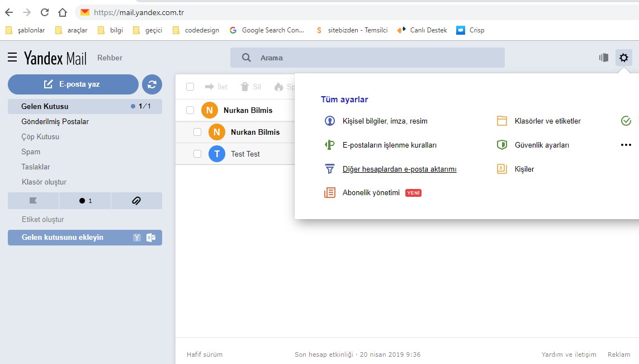Open Gönderilmiş Postalar folder

click(x=55, y=121)
